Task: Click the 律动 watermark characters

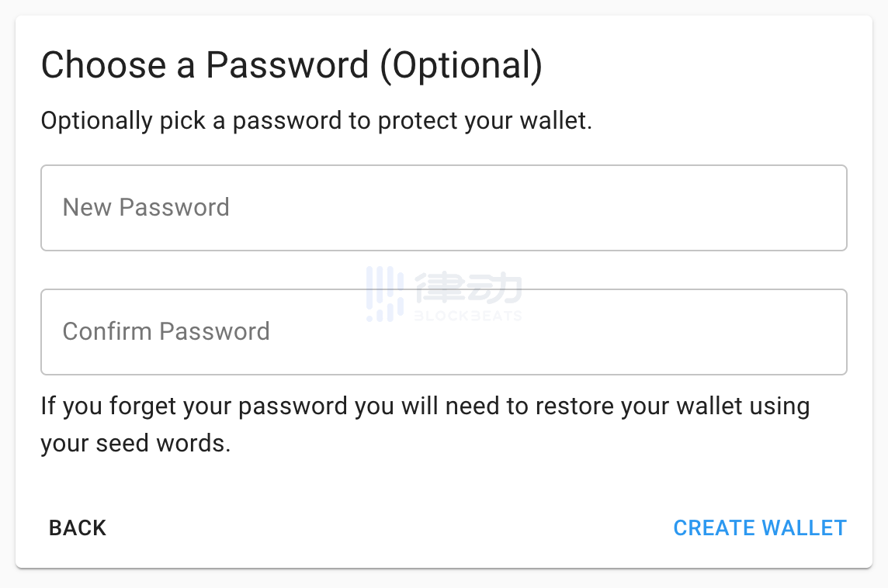Action: 468,289
